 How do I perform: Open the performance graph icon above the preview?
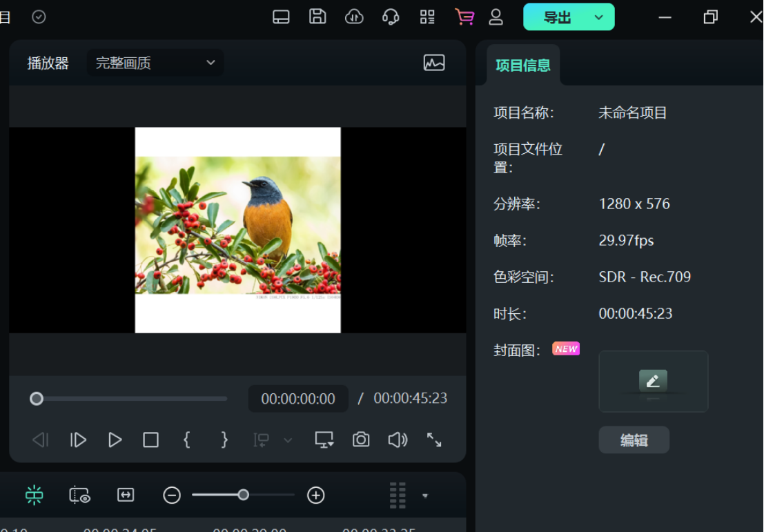[x=433, y=62]
